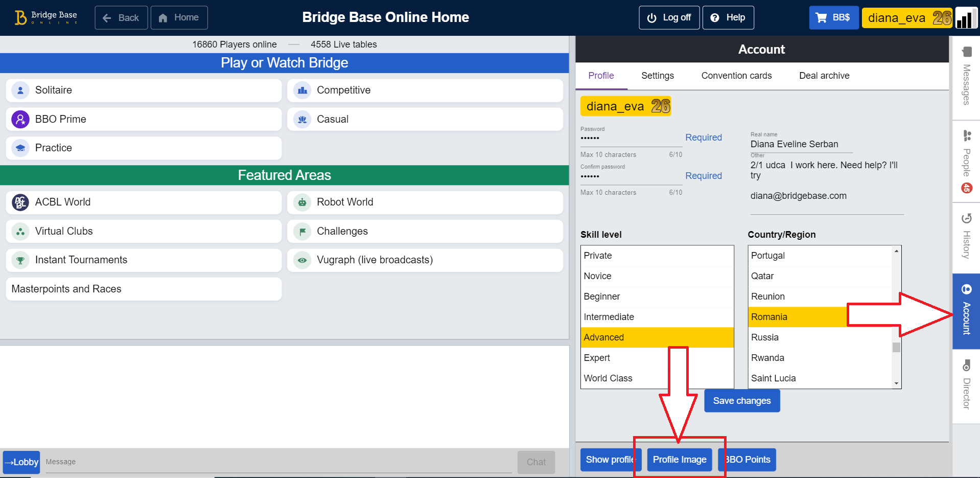Select Romania in Country/Region list

820,317
